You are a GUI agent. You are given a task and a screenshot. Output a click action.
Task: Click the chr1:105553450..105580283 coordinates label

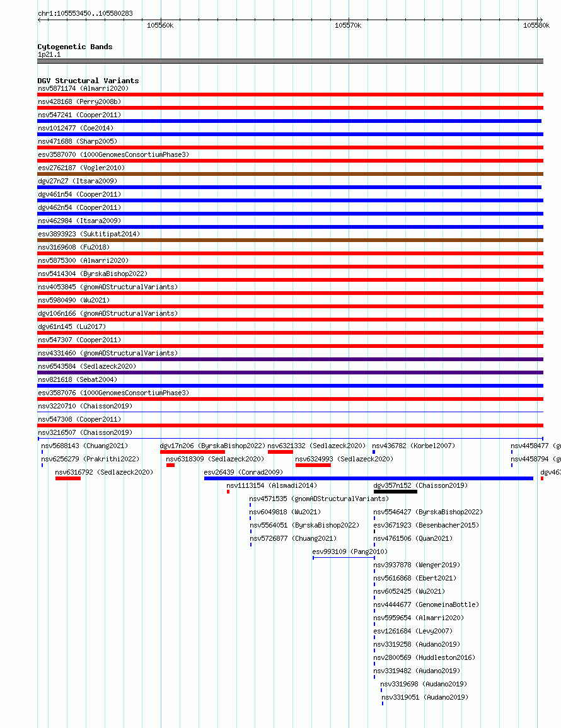click(85, 13)
